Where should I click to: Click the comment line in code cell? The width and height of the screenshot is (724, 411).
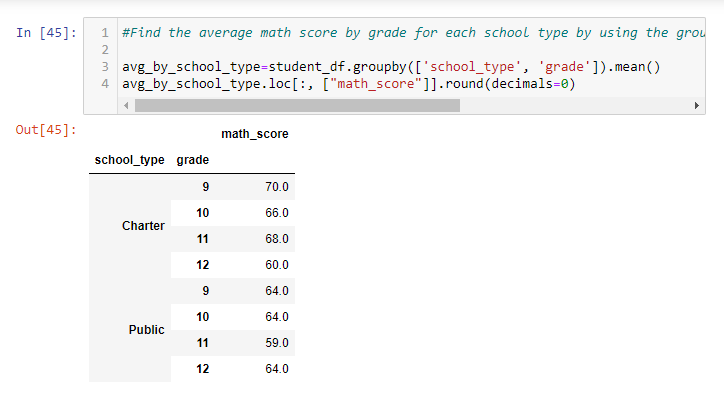click(x=413, y=33)
